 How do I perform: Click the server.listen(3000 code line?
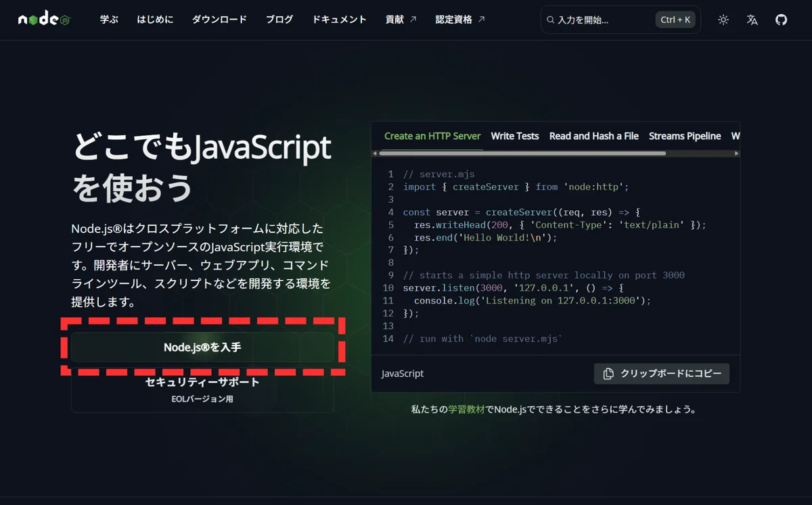(x=513, y=288)
